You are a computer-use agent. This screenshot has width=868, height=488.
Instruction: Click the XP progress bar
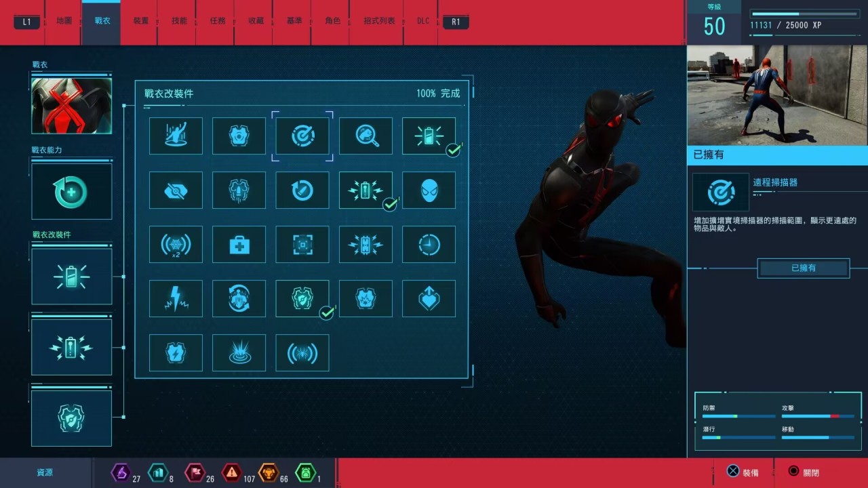806,14
